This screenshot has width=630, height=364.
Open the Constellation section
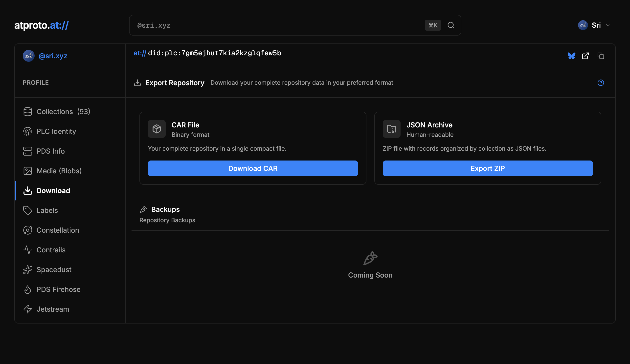point(58,230)
